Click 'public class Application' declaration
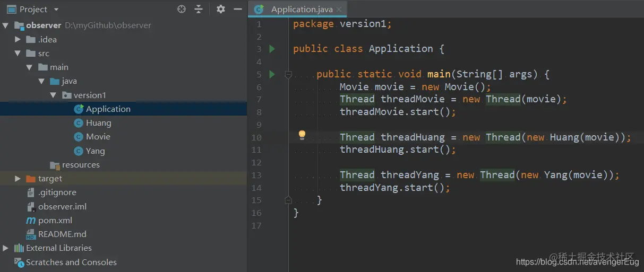The width and height of the screenshot is (644, 272). pyautogui.click(x=363, y=49)
